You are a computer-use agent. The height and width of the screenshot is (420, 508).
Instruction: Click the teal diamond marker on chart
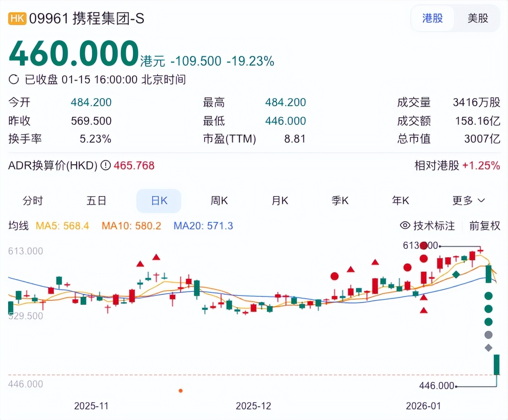(x=456, y=274)
